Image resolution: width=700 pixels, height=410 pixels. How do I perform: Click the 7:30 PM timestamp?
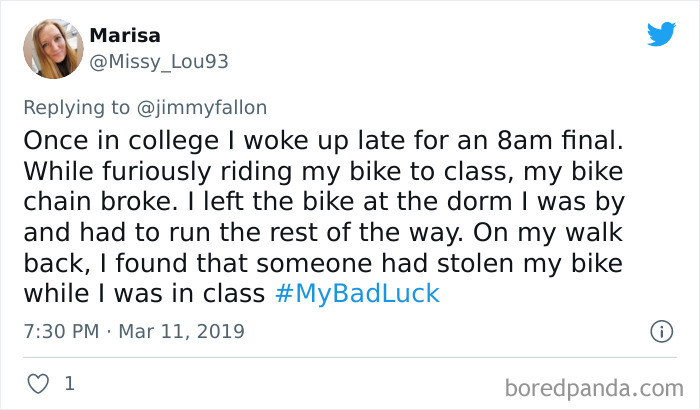(60, 331)
